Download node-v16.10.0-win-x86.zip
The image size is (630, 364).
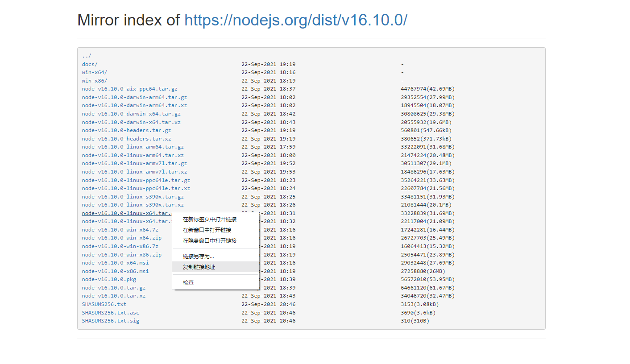click(122, 255)
